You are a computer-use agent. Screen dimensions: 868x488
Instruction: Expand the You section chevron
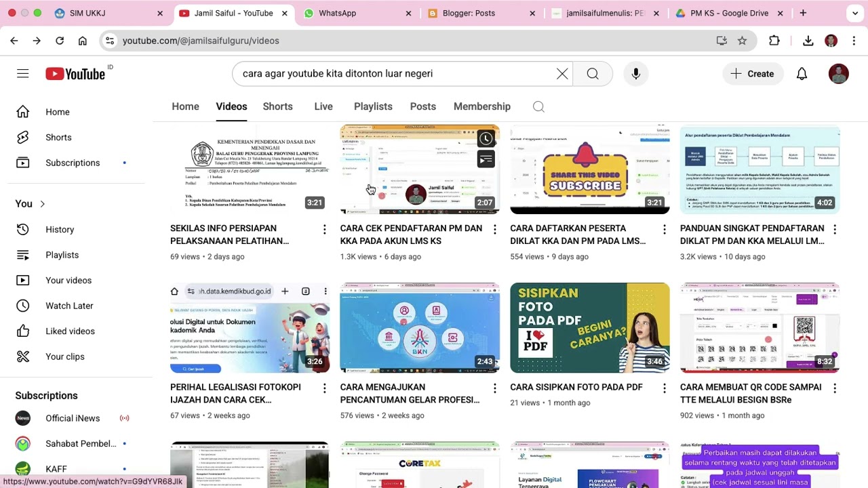tap(42, 204)
